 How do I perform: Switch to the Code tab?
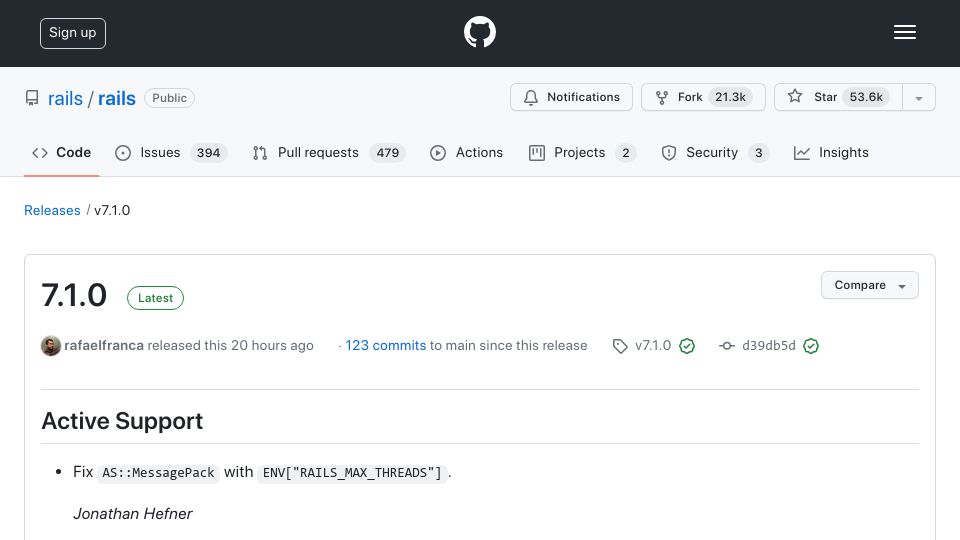point(61,152)
